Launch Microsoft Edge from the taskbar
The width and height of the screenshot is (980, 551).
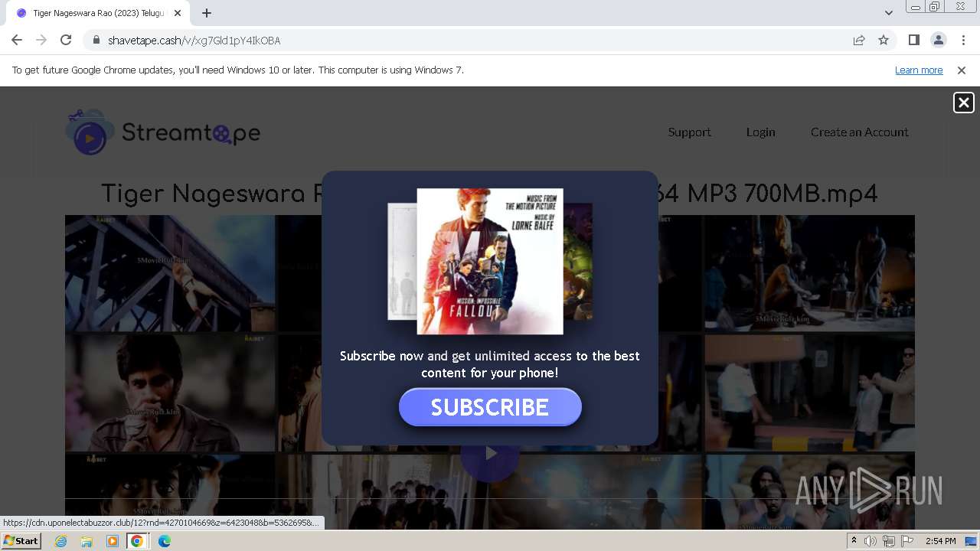coord(164,541)
